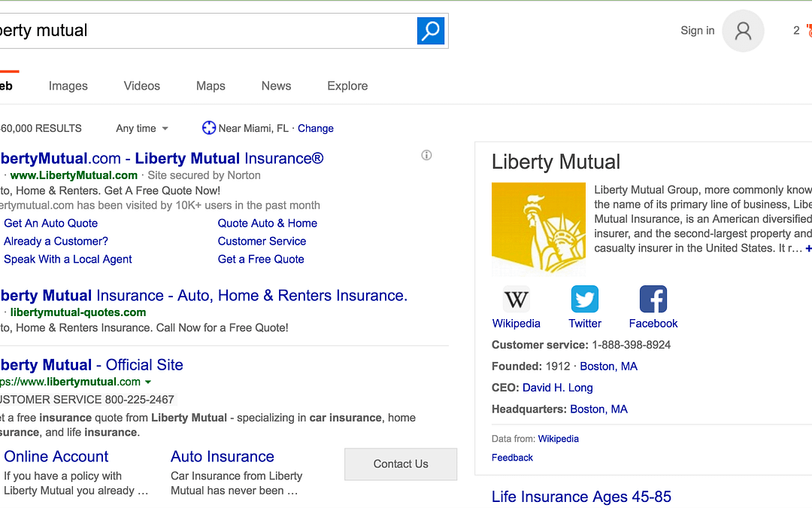Click the Liberty Mutual statue logo image
Viewport: 812px width, 508px height.
coord(538,228)
